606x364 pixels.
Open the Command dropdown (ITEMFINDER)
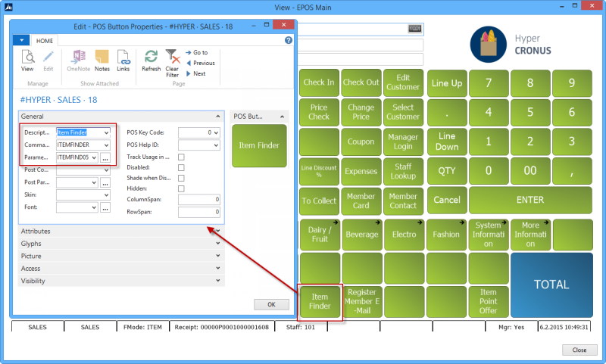(x=106, y=145)
